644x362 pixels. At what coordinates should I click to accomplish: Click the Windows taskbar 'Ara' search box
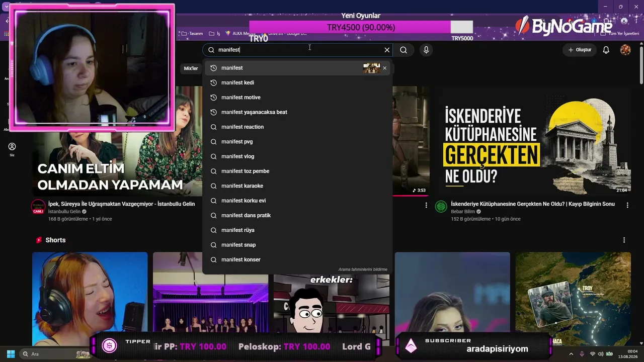pyautogui.click(x=56, y=354)
